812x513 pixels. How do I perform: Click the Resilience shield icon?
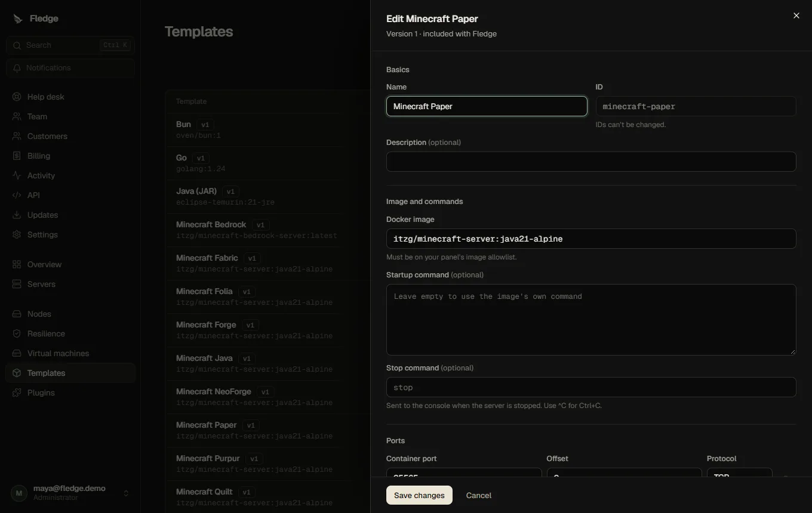[17, 333]
